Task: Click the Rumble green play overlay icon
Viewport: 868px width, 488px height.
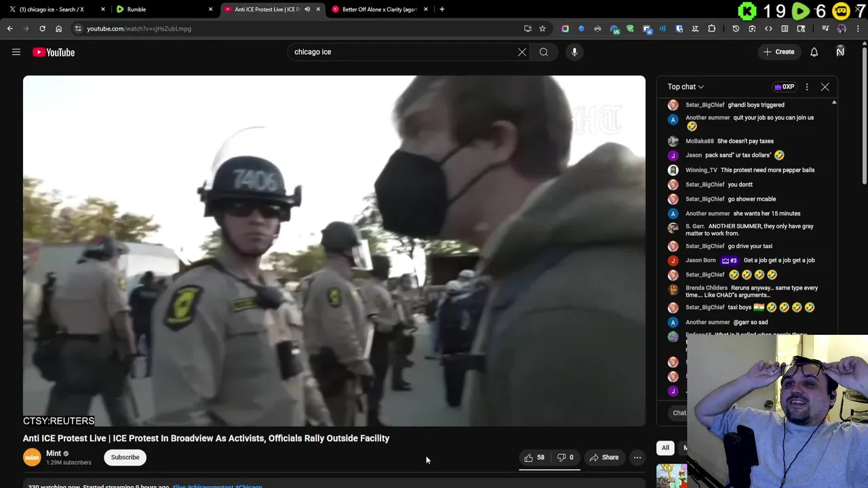Action: [801, 11]
